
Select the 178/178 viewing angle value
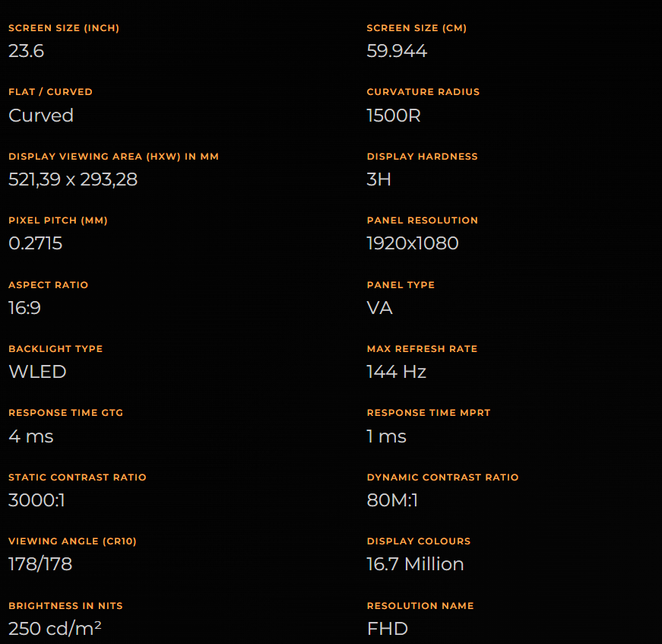[40, 564]
